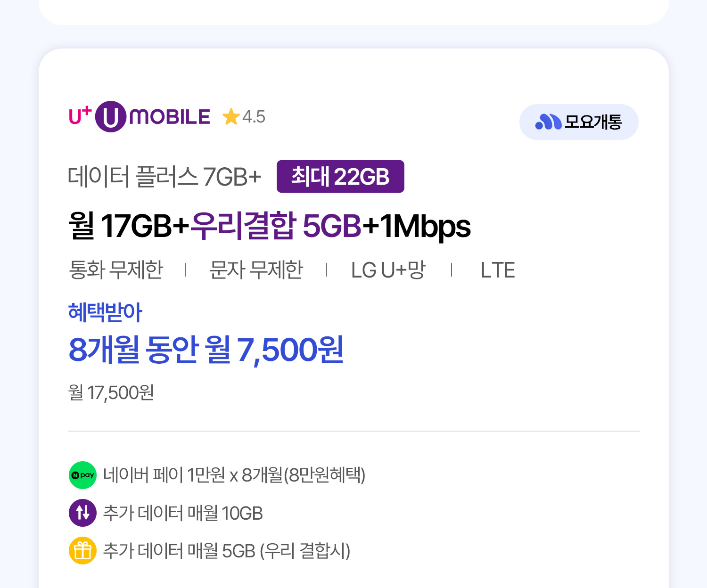Viewport: 707px width, 588px height.
Task: Click the U+ logo mark
Action: click(80, 115)
